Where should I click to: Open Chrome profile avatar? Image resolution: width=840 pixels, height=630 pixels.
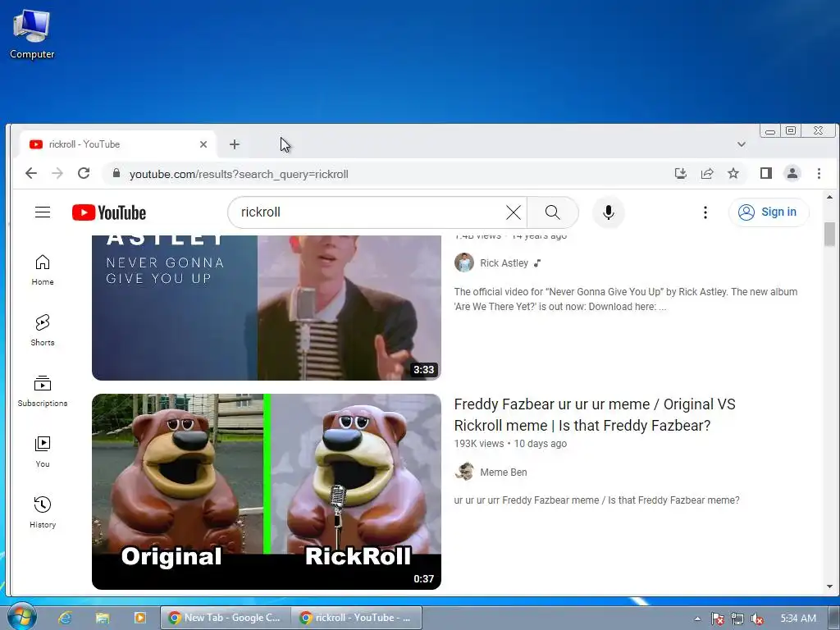click(x=792, y=173)
